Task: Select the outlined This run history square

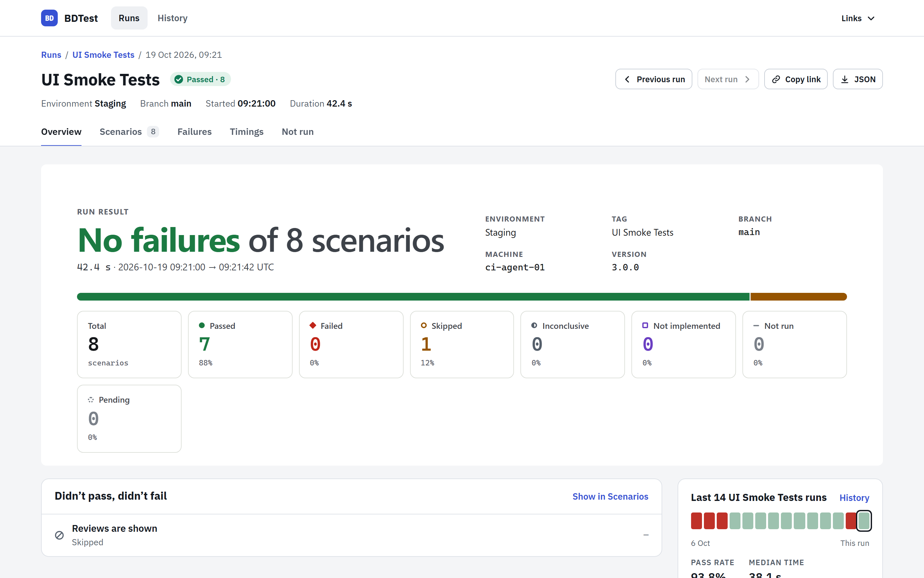Action: [864, 521]
